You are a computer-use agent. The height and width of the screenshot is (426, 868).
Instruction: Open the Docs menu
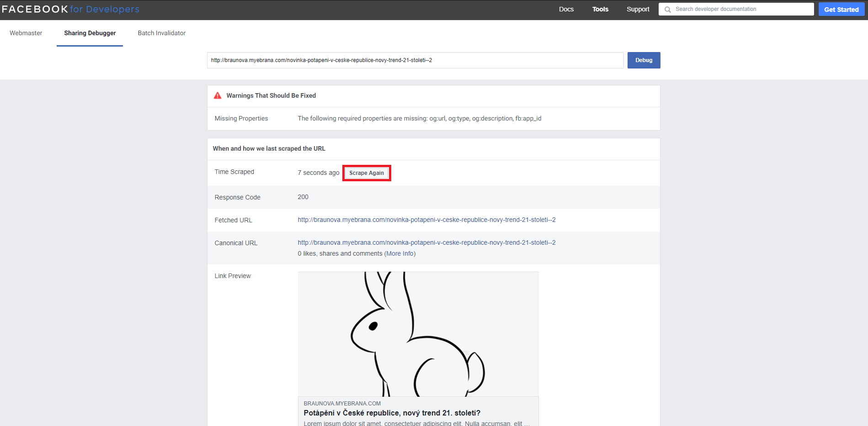coord(566,9)
